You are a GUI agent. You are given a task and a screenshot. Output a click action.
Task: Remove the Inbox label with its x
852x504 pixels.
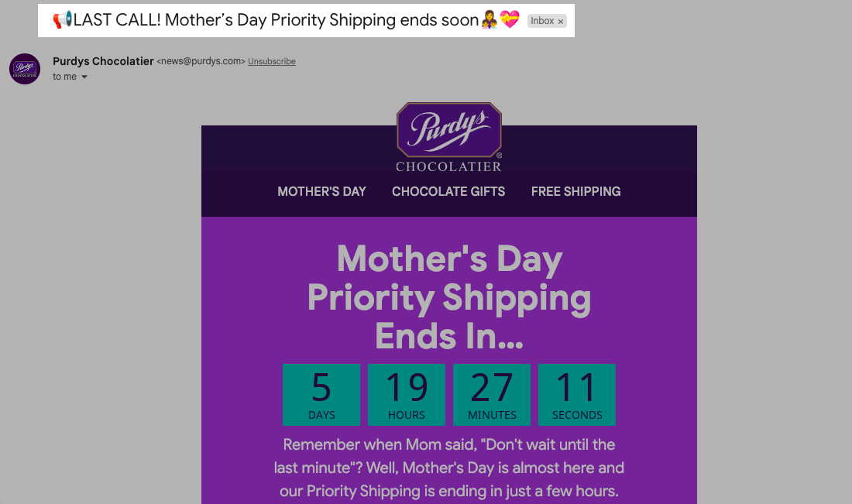click(x=561, y=22)
